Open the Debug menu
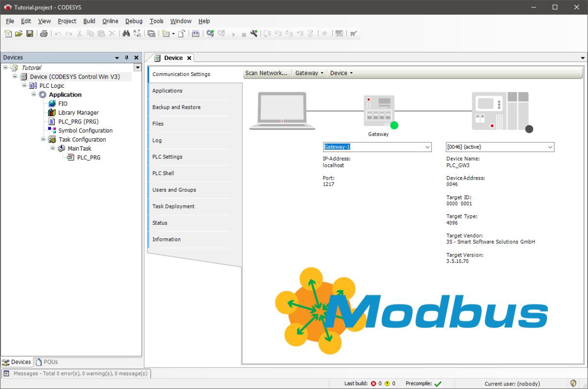 point(134,21)
